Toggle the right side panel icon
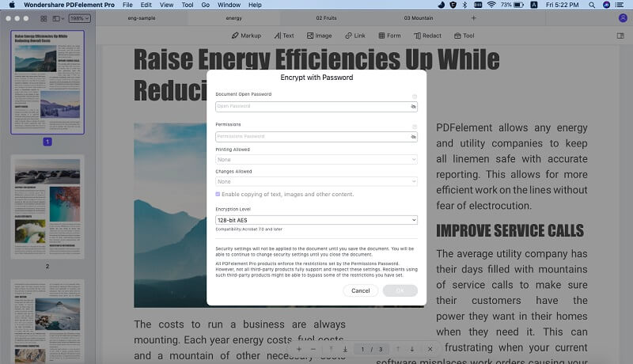The width and height of the screenshot is (633, 364). click(x=620, y=36)
